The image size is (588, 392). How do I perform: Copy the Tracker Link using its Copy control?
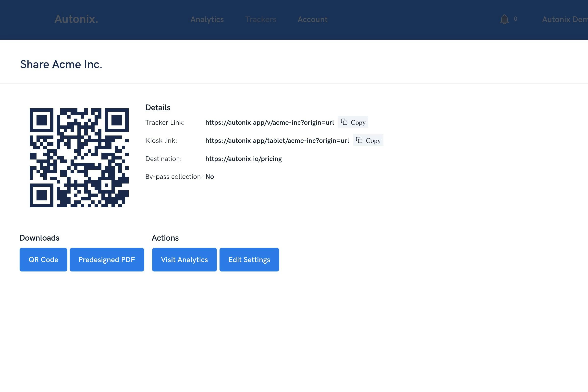coord(353,122)
